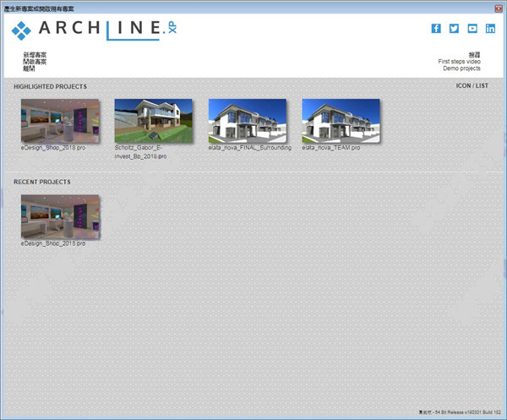Click eDesign_Shop_2018.pro name under Highlighted Projects
Image resolution: width=507 pixels, height=420 pixels.
point(53,147)
